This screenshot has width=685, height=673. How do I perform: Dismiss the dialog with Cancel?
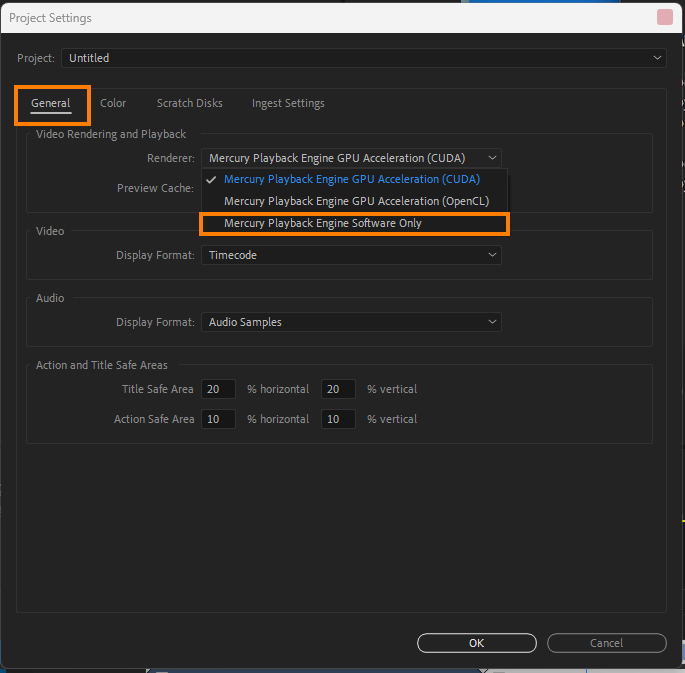[x=606, y=643]
